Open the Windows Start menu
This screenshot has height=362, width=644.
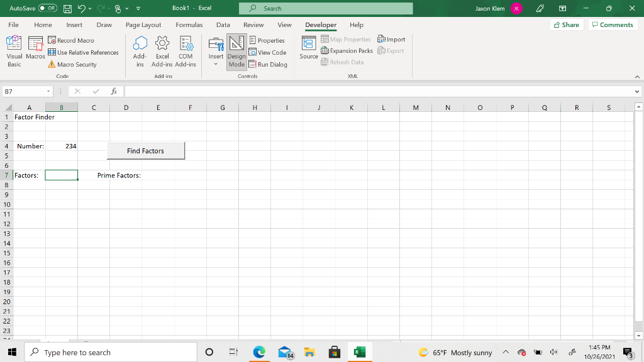tap(12, 352)
